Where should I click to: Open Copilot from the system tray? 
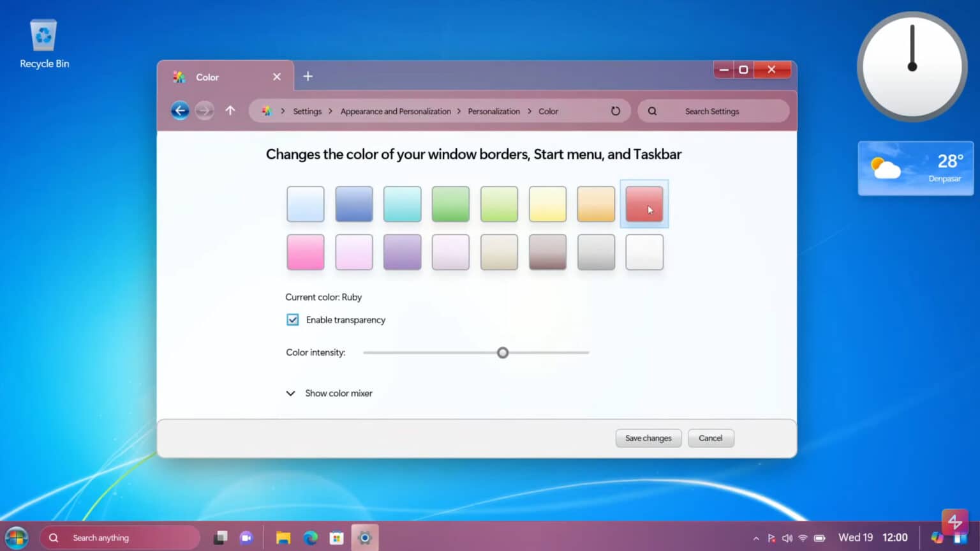coord(938,537)
